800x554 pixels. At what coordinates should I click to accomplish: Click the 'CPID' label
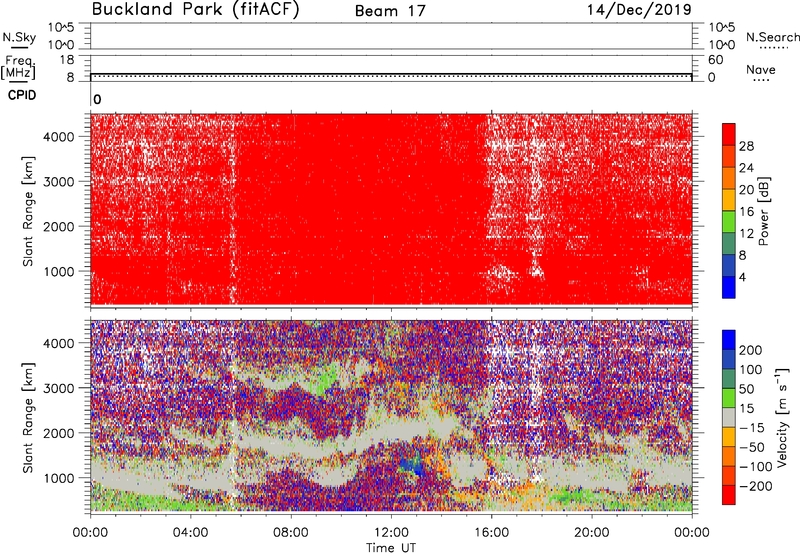(x=22, y=95)
